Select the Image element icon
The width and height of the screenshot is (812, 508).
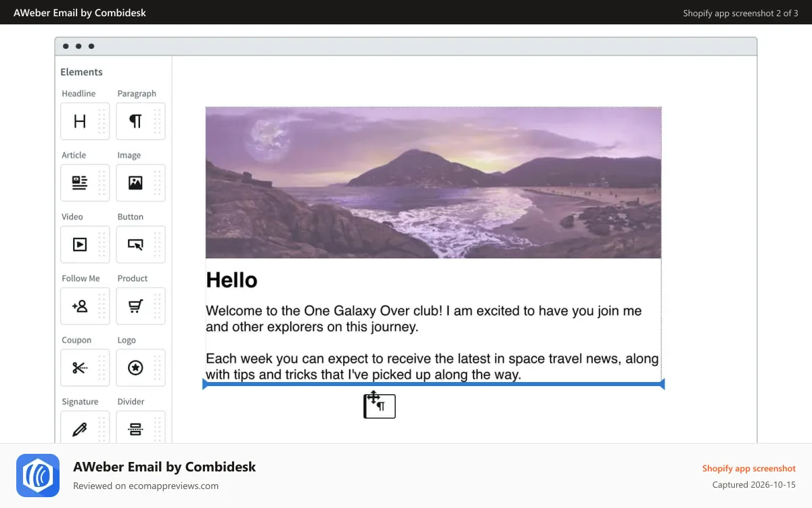click(x=135, y=183)
